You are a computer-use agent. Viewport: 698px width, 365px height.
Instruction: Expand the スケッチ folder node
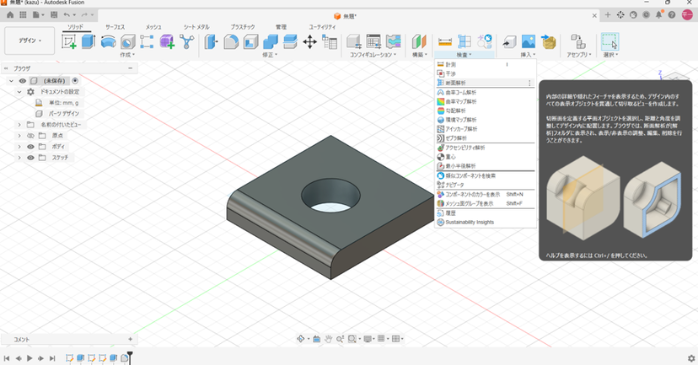[19, 158]
